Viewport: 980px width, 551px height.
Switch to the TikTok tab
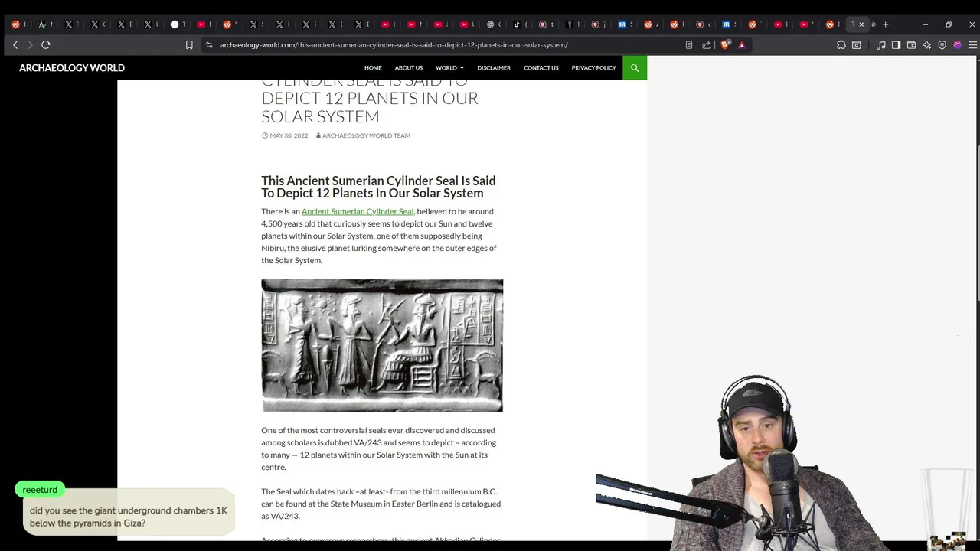(517, 24)
